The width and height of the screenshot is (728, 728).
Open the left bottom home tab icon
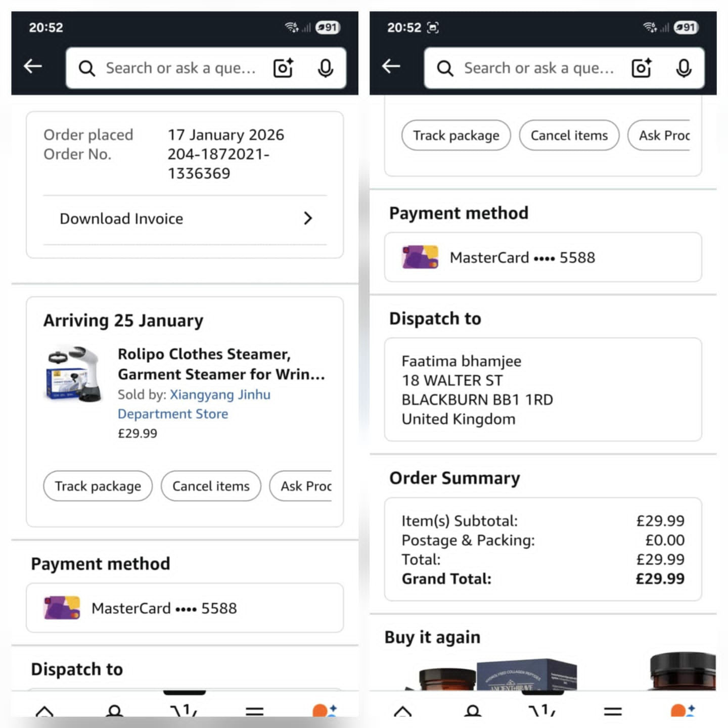(x=44, y=711)
